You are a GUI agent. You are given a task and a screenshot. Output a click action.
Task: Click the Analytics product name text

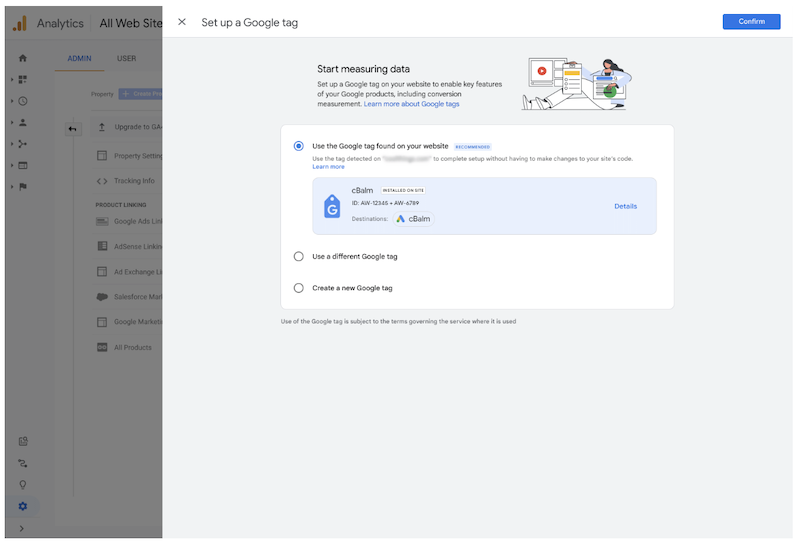coord(60,23)
